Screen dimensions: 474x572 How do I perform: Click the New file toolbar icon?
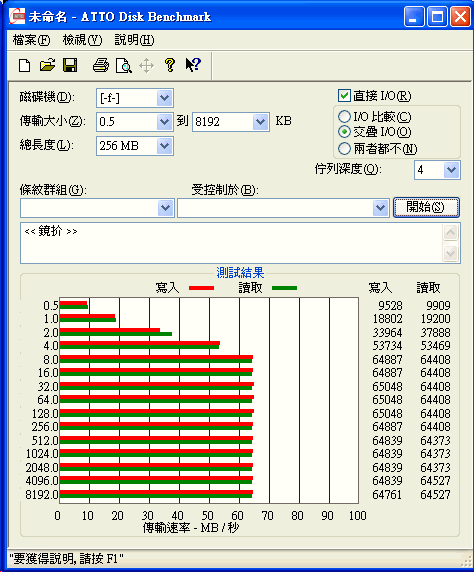point(24,66)
